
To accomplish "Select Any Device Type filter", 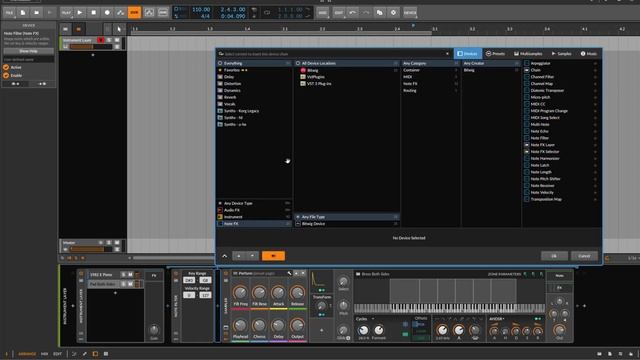I will (254, 203).
